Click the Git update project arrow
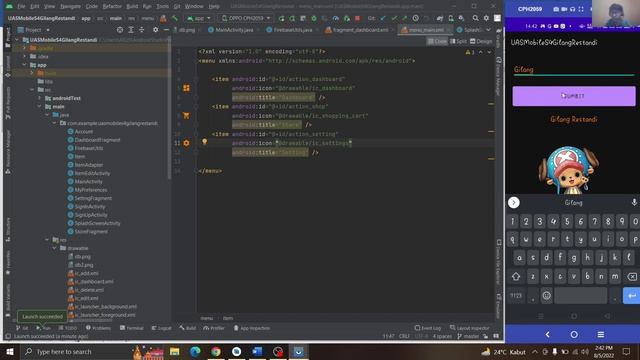 click(383, 18)
